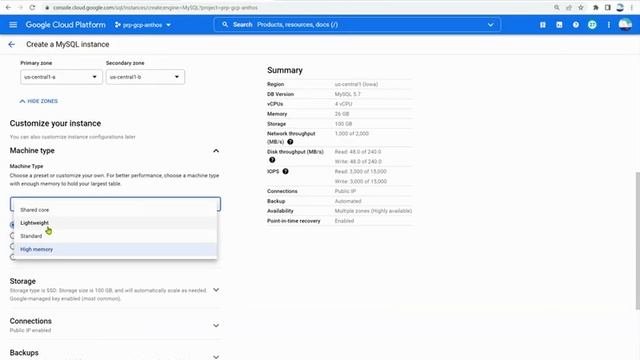Expand the Storage section
Screen dimensions: 640x360
click(216, 290)
